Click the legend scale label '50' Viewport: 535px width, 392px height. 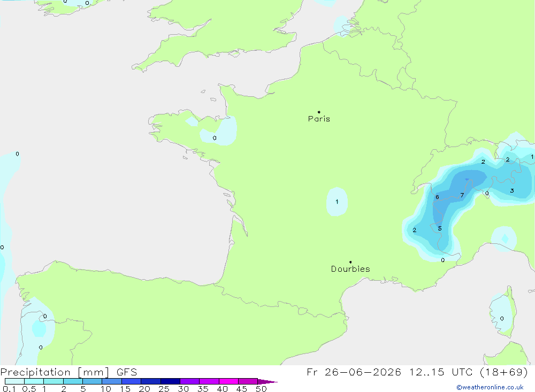[x=261, y=389]
